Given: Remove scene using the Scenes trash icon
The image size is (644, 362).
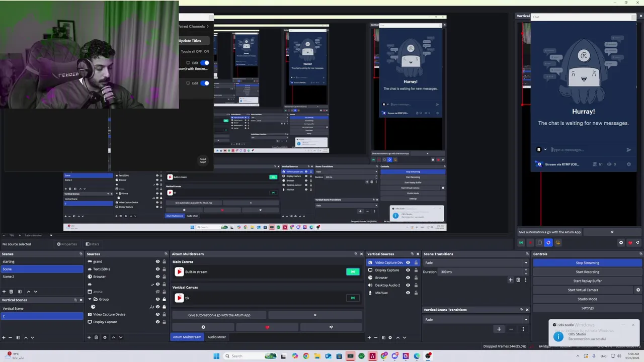Looking at the screenshot, I should (x=11, y=292).
